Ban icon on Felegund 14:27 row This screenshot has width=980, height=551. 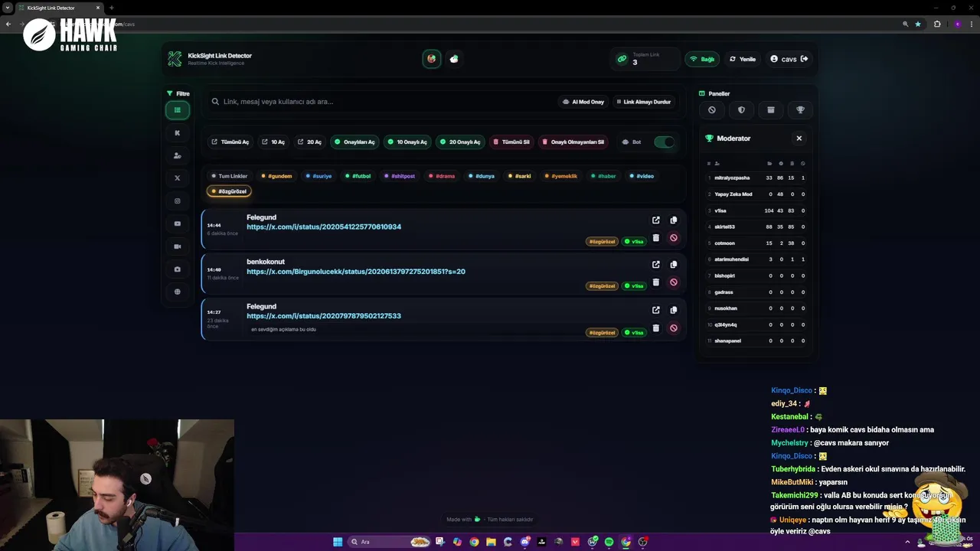pyautogui.click(x=674, y=328)
